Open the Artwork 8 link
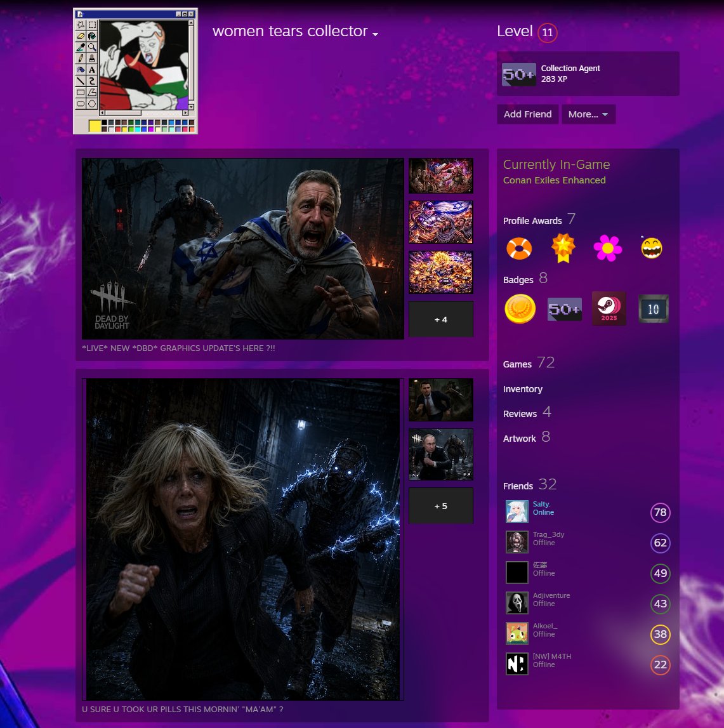The width and height of the screenshot is (724, 728). pos(526,437)
